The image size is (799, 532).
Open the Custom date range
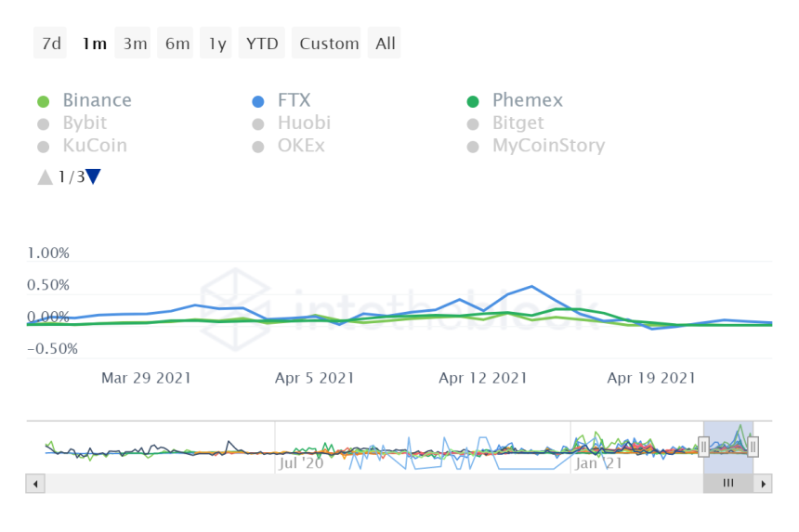point(329,44)
